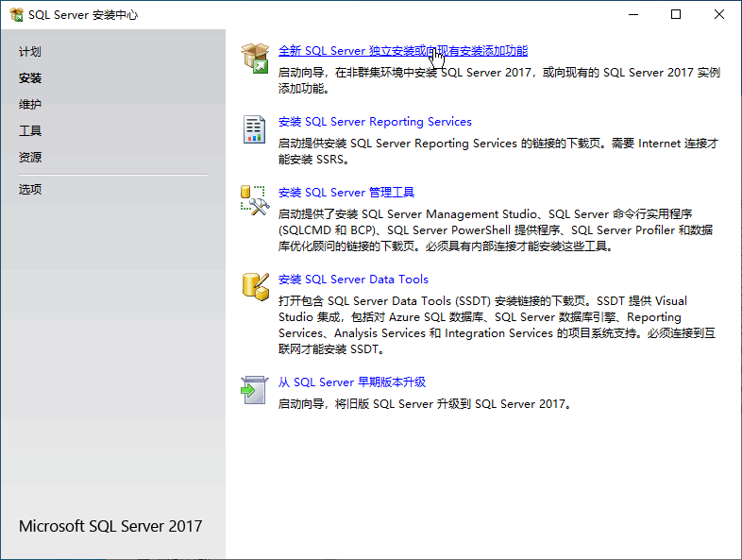
Task: Open 安装 SQL Server Data Tools link
Action: coord(353,280)
